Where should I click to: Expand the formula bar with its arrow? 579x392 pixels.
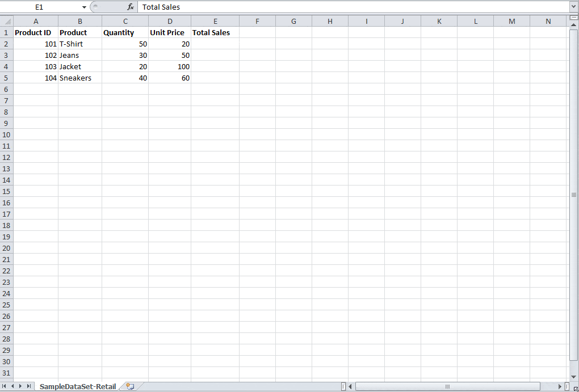(574, 7)
